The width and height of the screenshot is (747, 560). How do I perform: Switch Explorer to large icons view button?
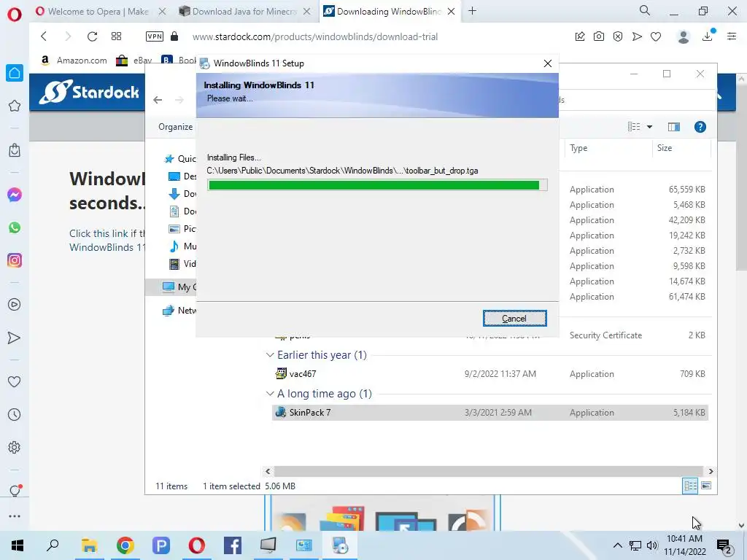(x=706, y=486)
